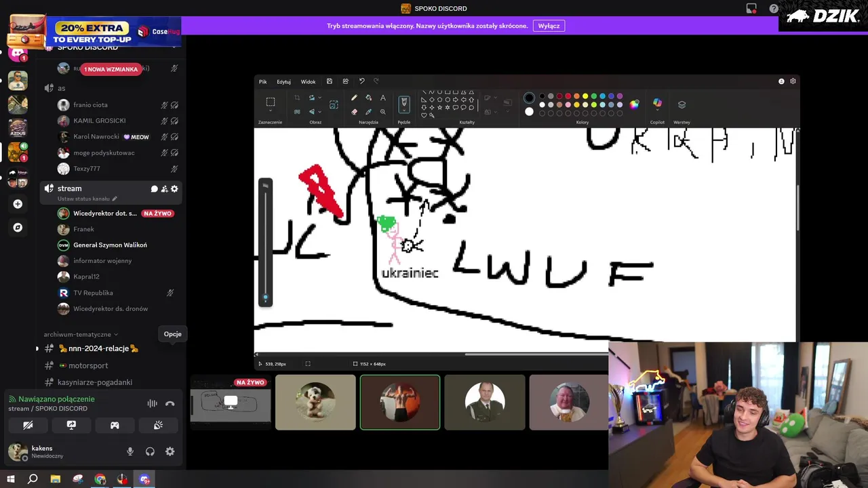Click the Wyłącz streamer mode button
Image resolution: width=868 pixels, height=488 pixels.
pos(549,26)
